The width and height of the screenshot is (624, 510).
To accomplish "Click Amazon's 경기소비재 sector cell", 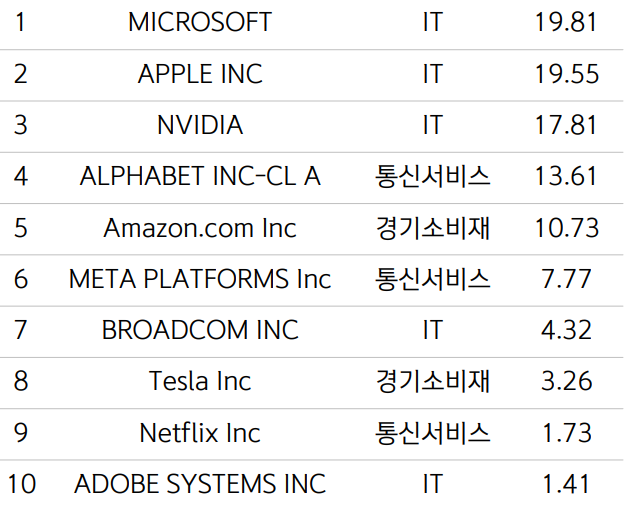I will (x=432, y=228).
